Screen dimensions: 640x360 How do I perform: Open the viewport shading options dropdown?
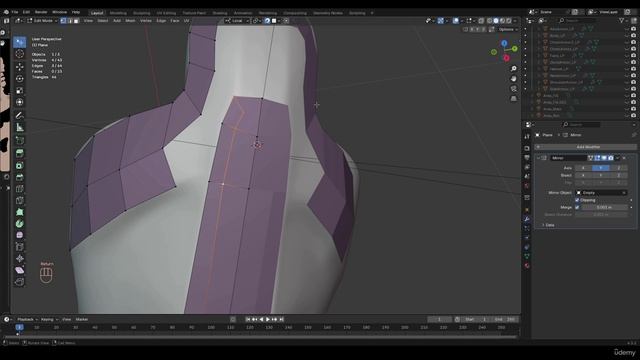pyautogui.click(x=516, y=20)
